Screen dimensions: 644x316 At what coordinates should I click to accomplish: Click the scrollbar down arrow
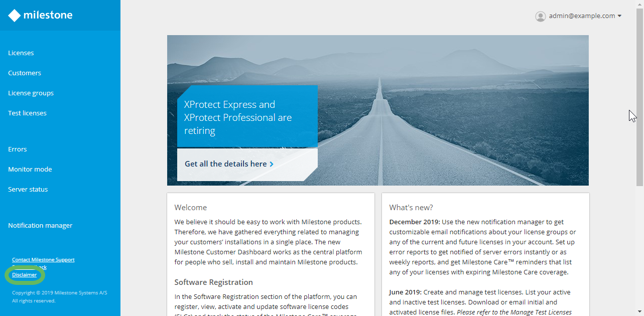[639, 312]
